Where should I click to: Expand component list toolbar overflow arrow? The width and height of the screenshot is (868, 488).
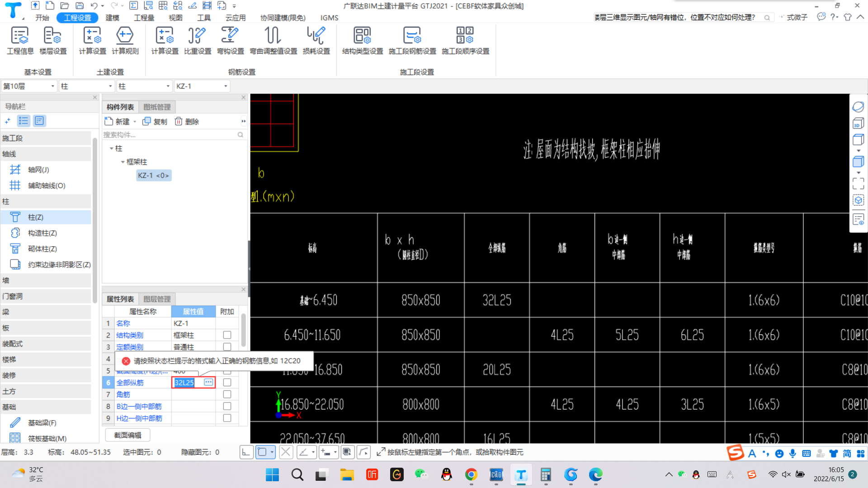(244, 121)
